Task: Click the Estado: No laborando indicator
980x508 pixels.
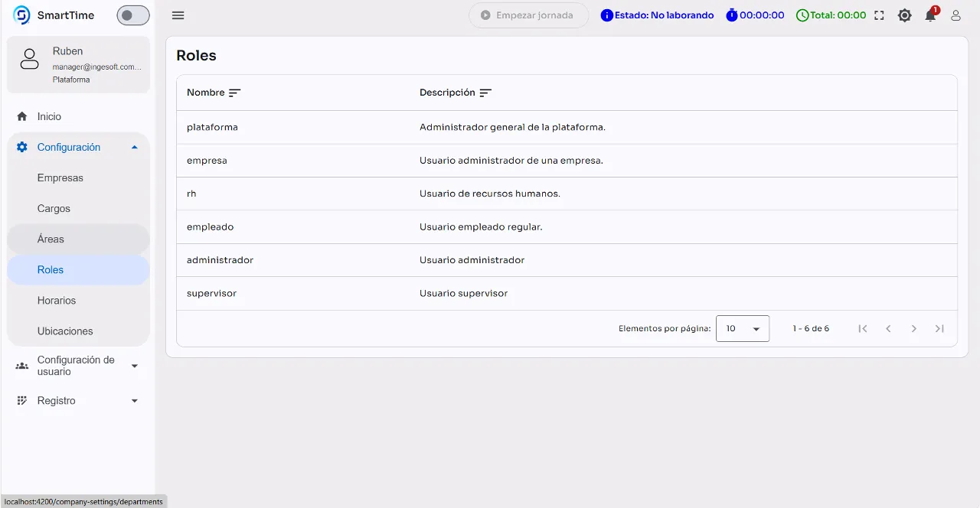Action: [x=656, y=15]
